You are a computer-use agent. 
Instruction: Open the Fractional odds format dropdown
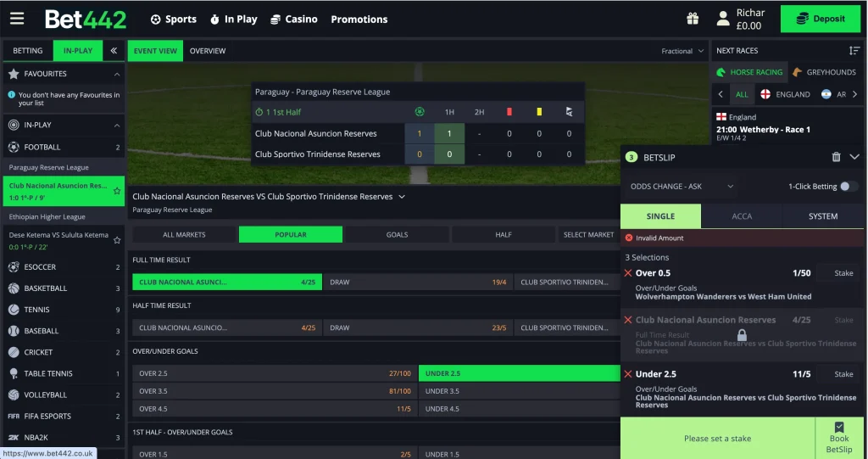click(x=682, y=51)
